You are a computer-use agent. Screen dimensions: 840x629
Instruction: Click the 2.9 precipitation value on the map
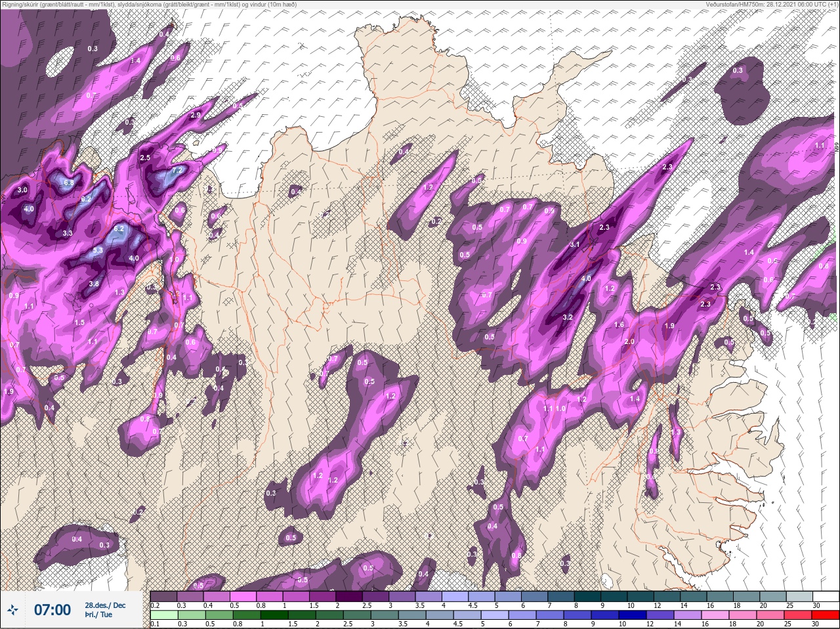195,115
